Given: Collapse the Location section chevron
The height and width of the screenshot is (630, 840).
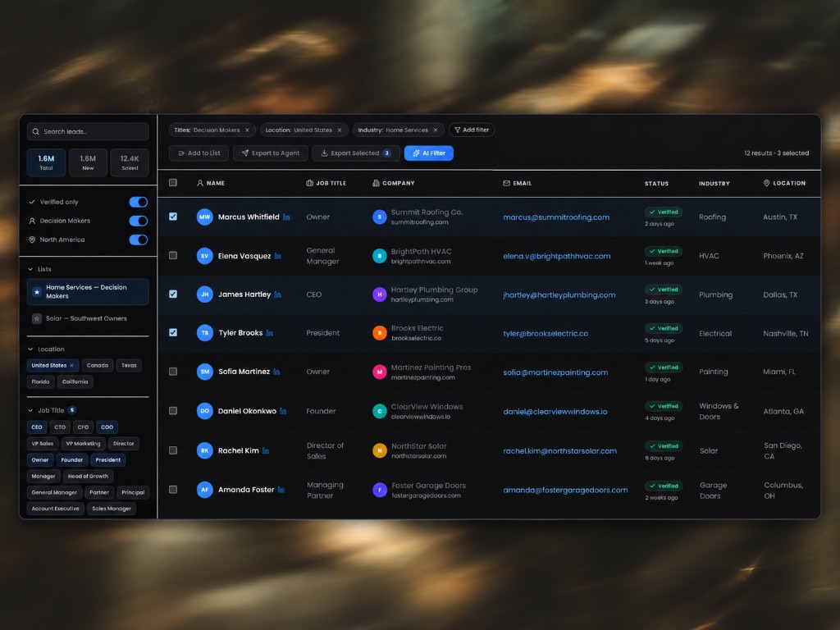Looking at the screenshot, I should pos(30,349).
